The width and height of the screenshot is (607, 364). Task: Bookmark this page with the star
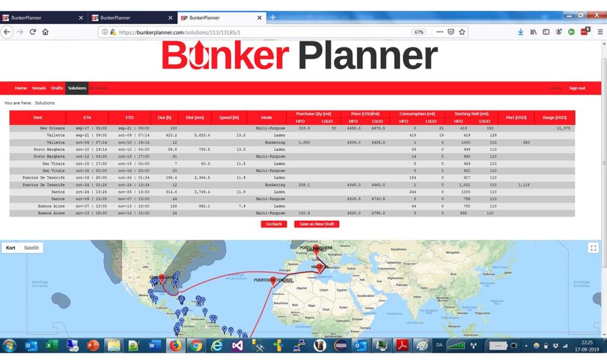(x=461, y=31)
